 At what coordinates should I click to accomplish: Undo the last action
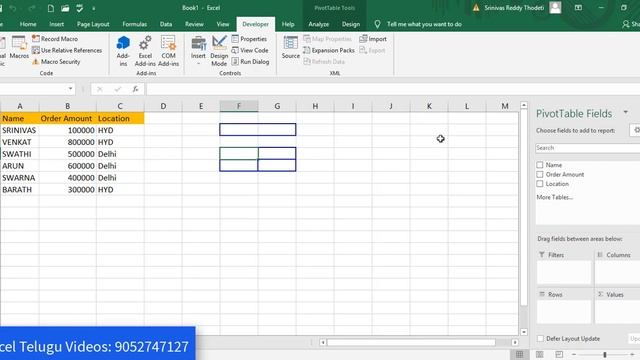13,8
